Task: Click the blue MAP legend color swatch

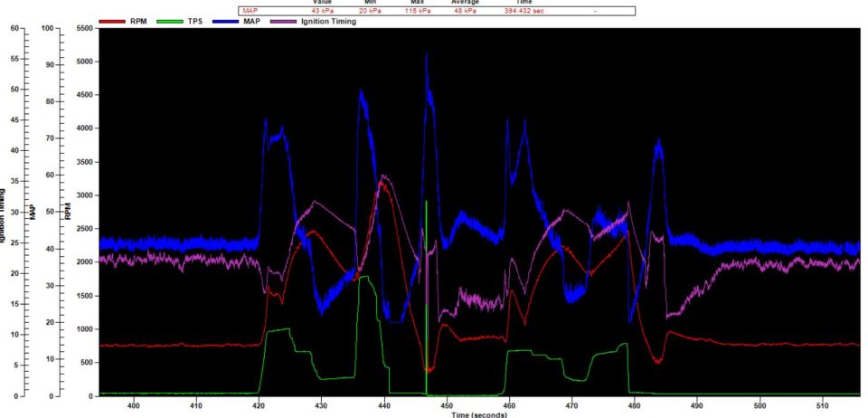Action: click(x=225, y=22)
